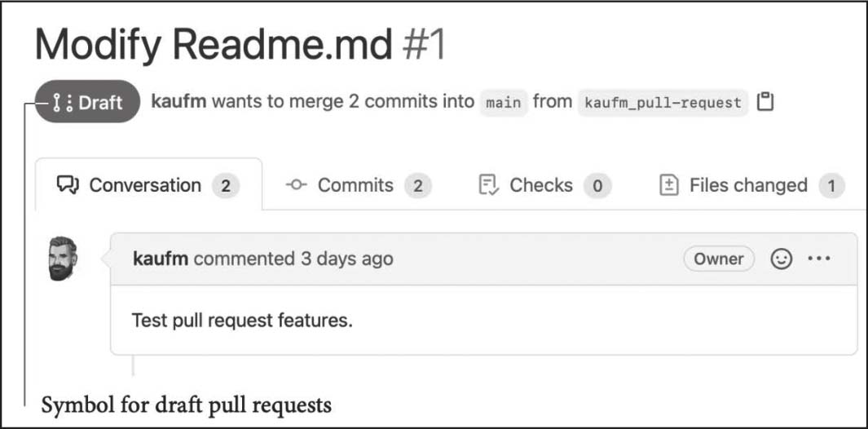The height and width of the screenshot is (429, 868).
Task: Click the Conversation count badge
Action: coord(226,187)
